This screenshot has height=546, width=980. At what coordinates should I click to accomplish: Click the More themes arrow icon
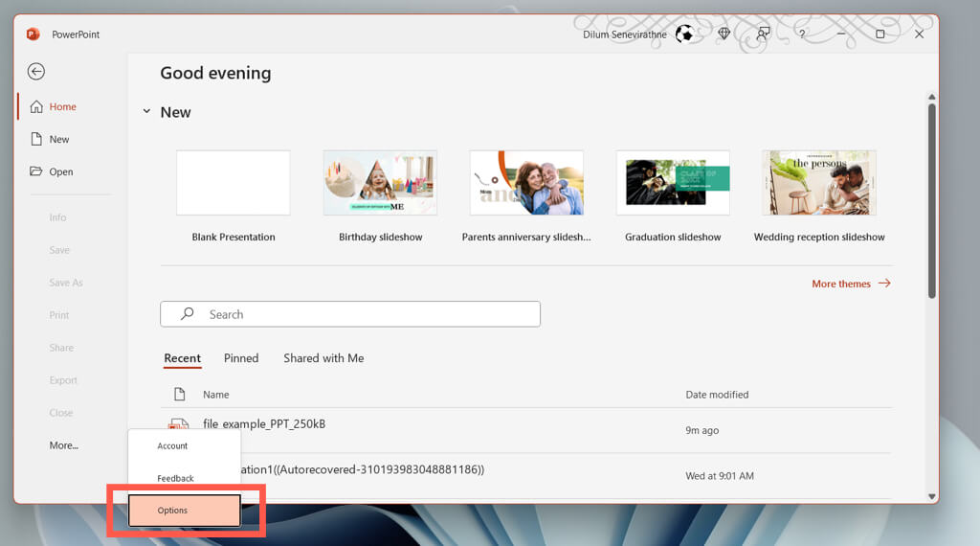884,284
